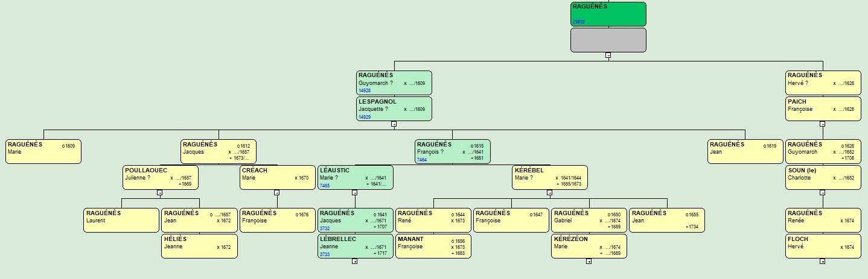The height and width of the screenshot is (279, 868).
Task: Collapse children under Marie CRÉACH
Action: 276,192
